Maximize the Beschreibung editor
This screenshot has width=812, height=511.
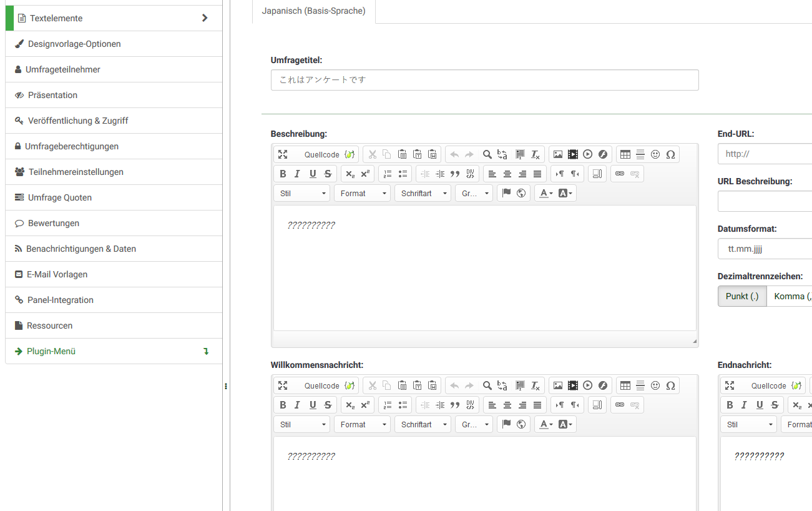[x=283, y=154]
